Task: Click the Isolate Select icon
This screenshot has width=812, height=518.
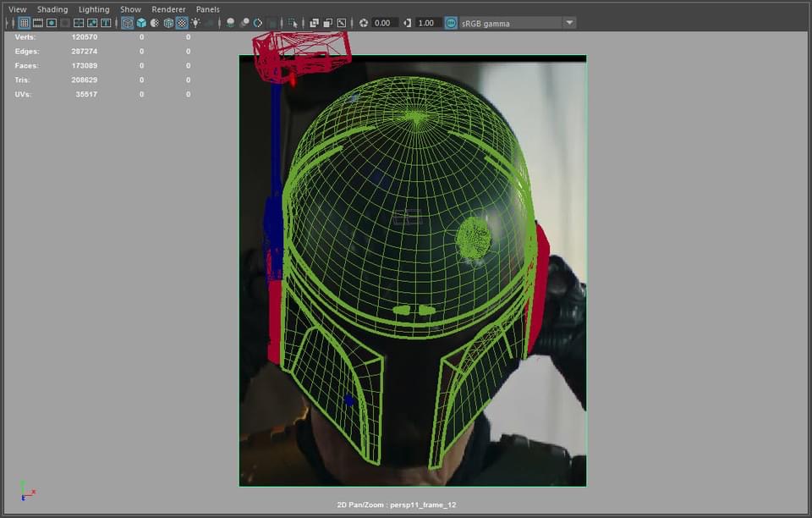Action: click(292, 23)
